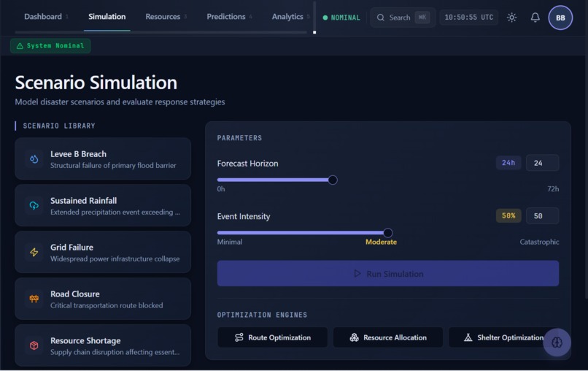Click the warning triangle in System Nominal badge
588x371 pixels.
(20, 46)
